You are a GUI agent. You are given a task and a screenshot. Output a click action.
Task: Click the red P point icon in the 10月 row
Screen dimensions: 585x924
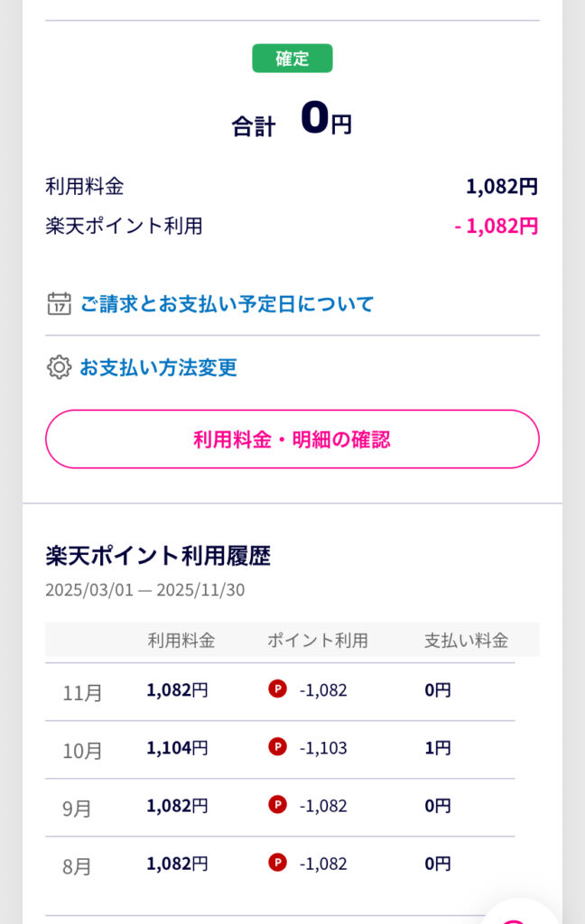click(277, 747)
